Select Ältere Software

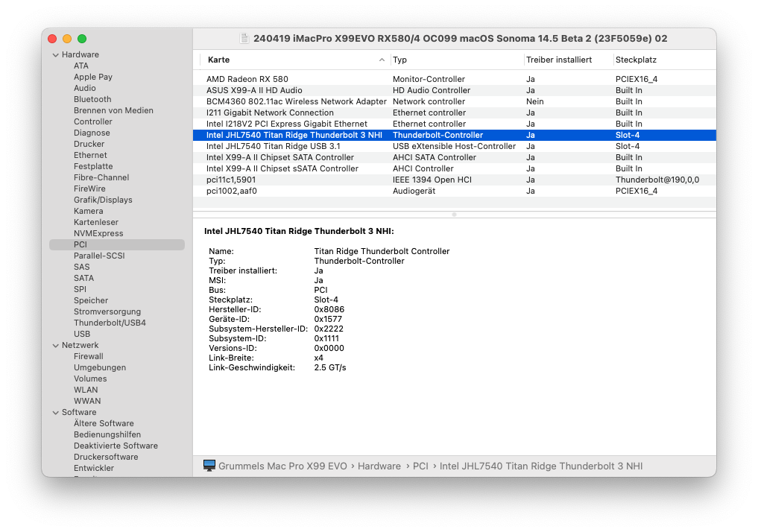pos(104,423)
